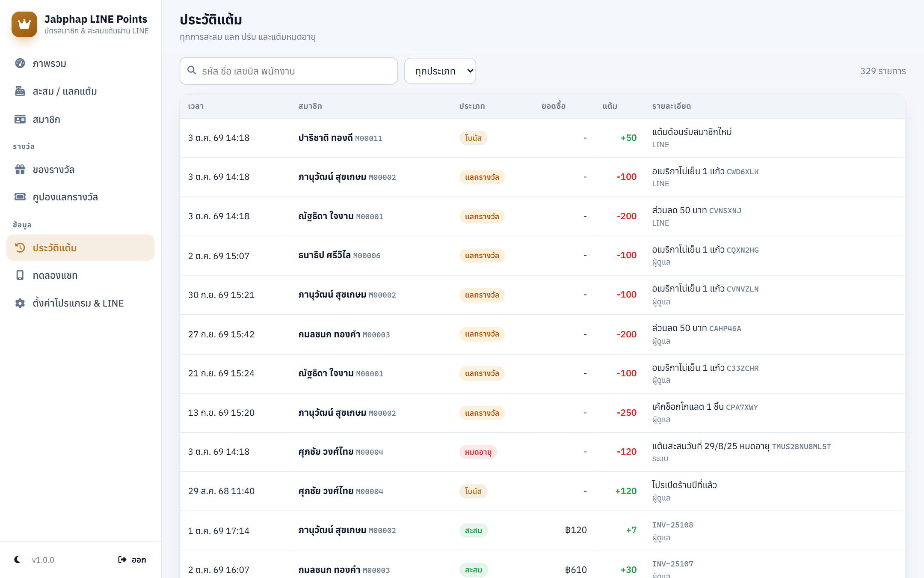This screenshot has width=924, height=578.
Task: Click coupon code CWD6XLK
Action: [743, 172]
